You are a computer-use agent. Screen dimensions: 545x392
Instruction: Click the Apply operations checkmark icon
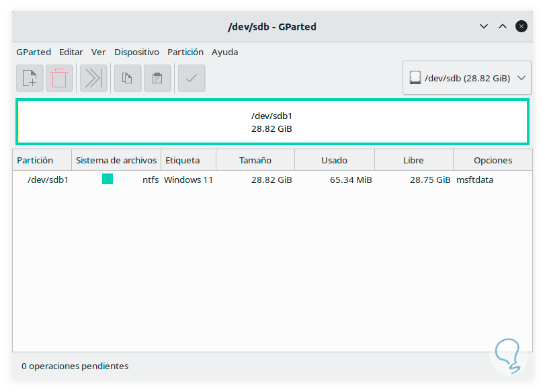[x=192, y=78]
